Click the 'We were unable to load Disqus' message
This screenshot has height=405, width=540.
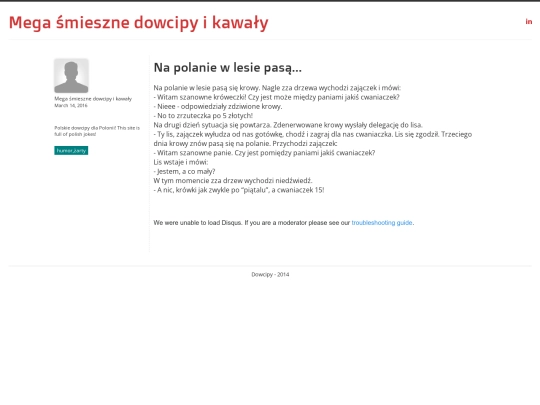284,223
